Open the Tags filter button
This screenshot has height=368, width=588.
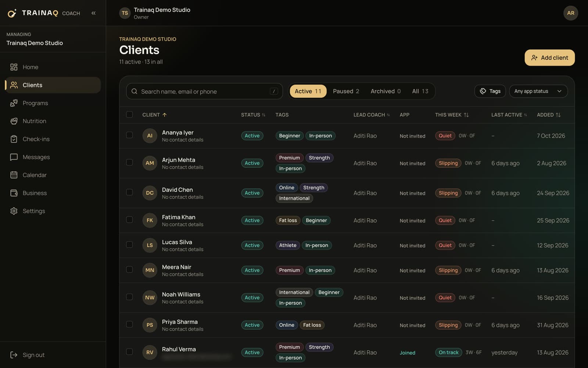(x=490, y=91)
